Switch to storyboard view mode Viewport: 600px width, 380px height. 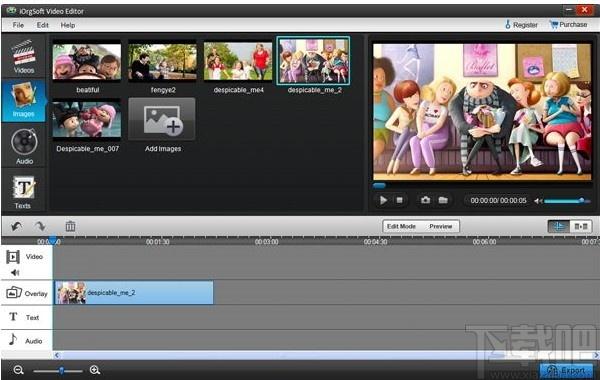point(581,227)
